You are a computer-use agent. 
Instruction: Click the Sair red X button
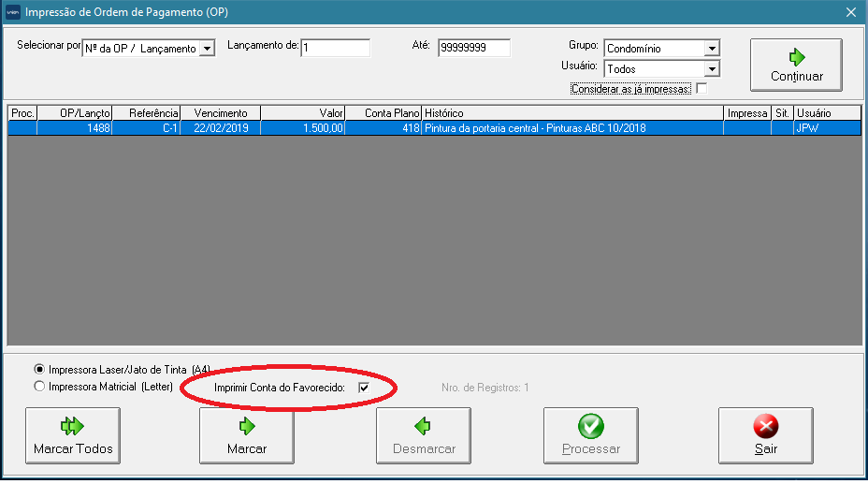click(765, 436)
